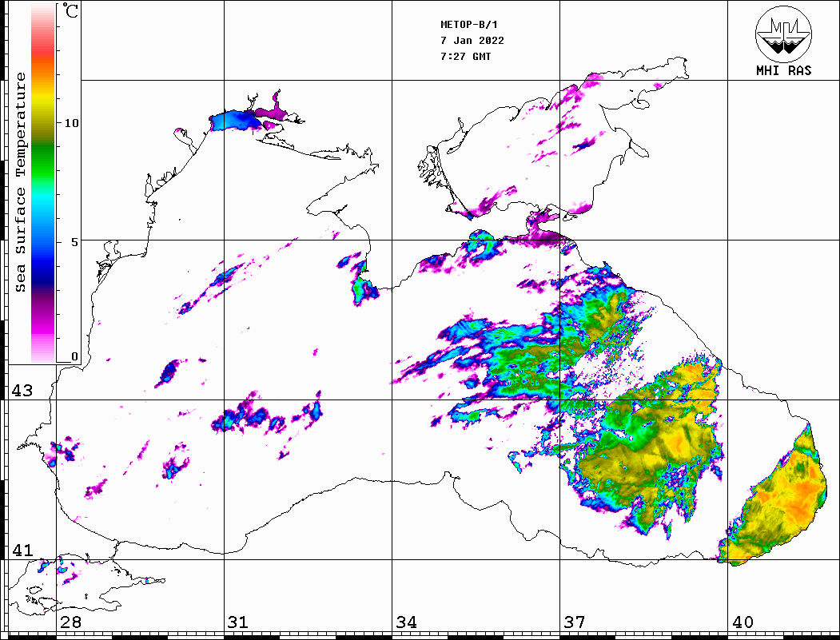Click the °C unit label
The image size is (840, 640).
click(71, 12)
